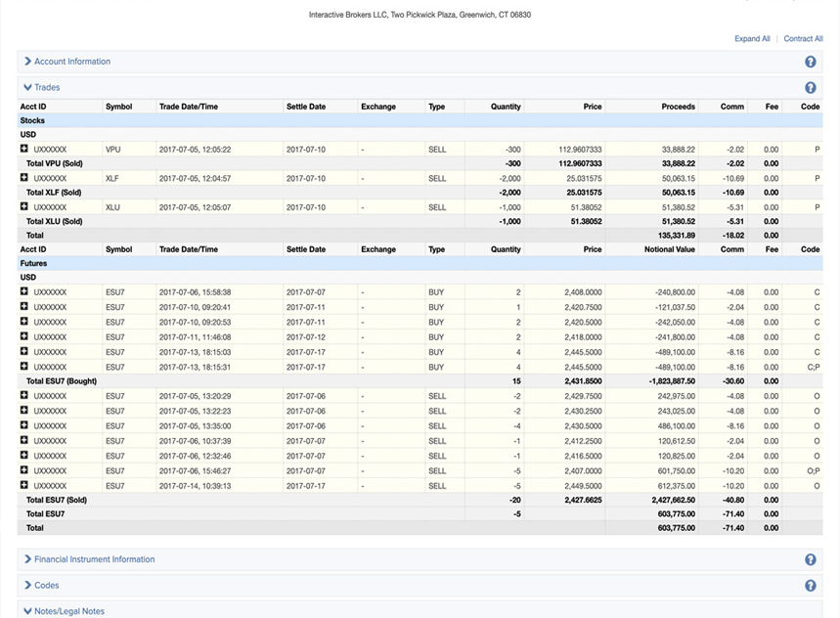Expand the VPU trade row plus icon

[24, 150]
